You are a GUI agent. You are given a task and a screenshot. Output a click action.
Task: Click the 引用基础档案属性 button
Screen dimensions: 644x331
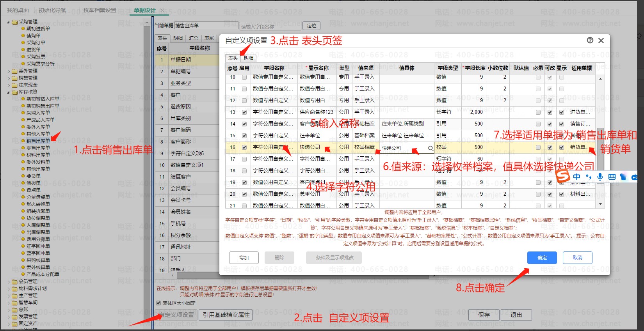click(x=226, y=315)
